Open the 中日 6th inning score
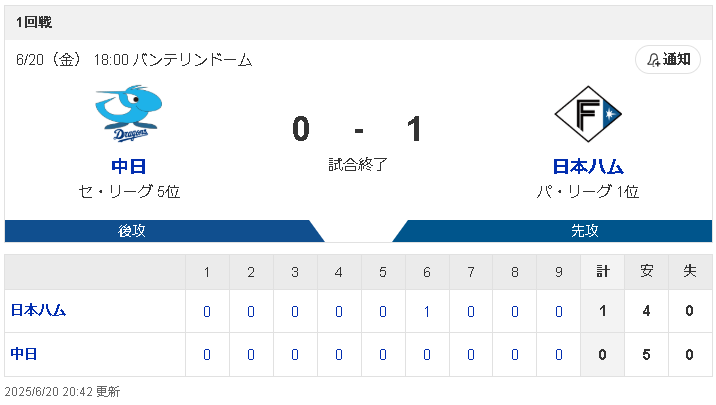This screenshot has width=716, height=405. (426, 355)
